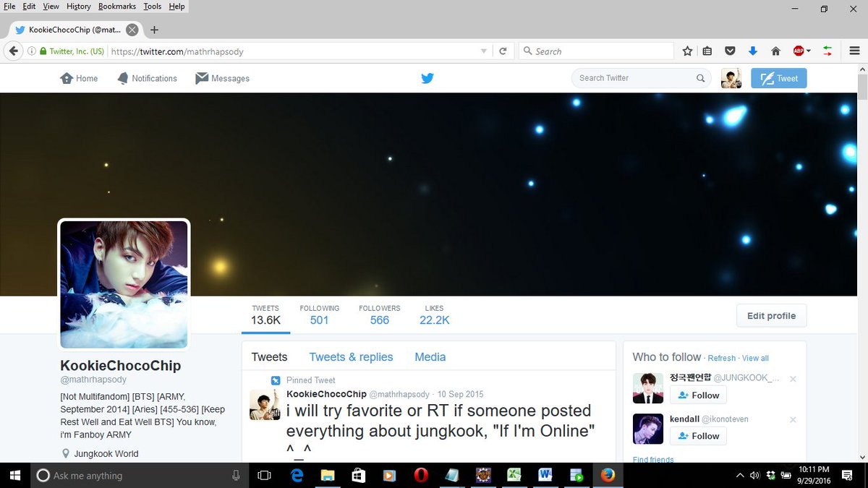Open the Firefox hamburger menu
The width and height of the screenshot is (868, 488).
click(854, 51)
